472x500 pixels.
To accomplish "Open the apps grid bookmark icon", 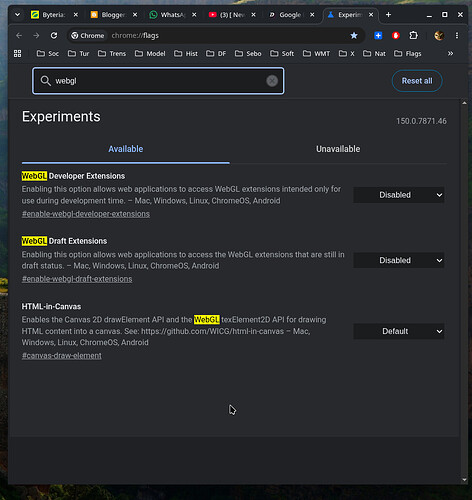I will (x=18, y=53).
